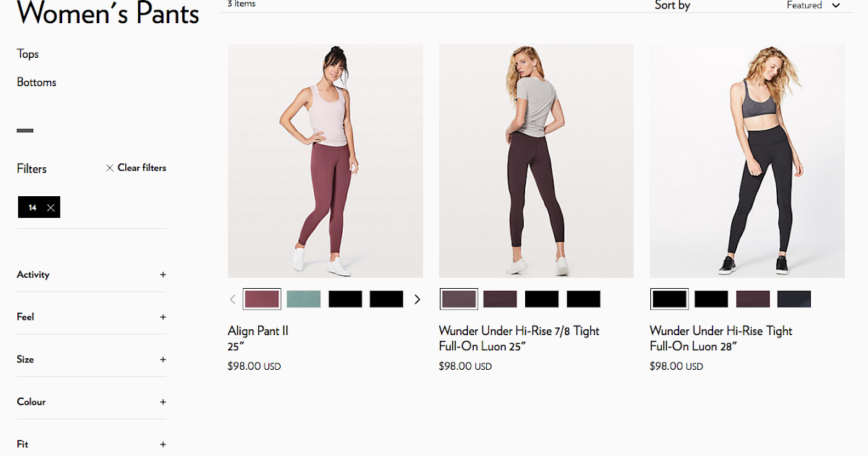Image resolution: width=868 pixels, height=456 pixels.
Task: Remove the "14" size filter chip
Action: pos(50,207)
